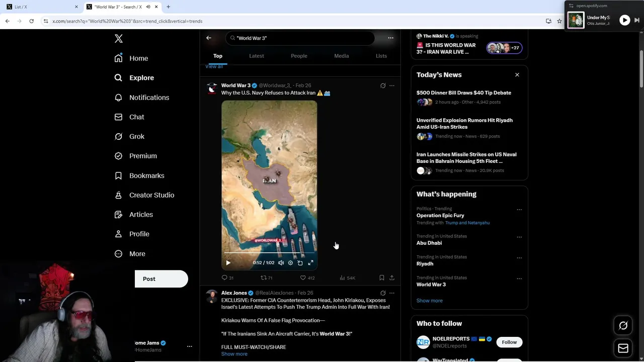644x362 pixels.
Task: Open Operation Epic Fury trend options
Action: coord(519,210)
